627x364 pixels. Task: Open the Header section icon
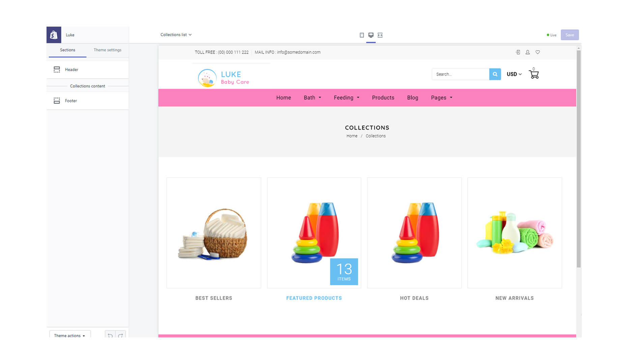(x=57, y=69)
